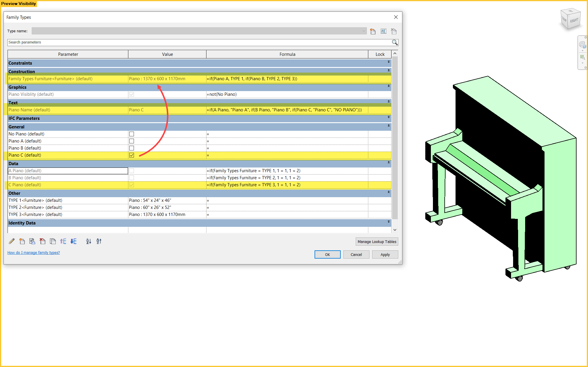
Task: Open the Type name dropdown
Action: click(x=364, y=31)
